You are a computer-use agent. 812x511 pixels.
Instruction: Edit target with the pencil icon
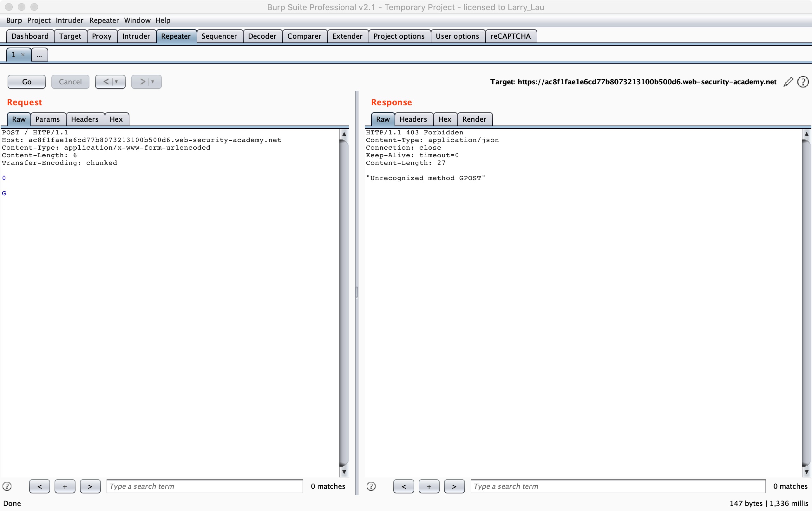click(x=788, y=82)
